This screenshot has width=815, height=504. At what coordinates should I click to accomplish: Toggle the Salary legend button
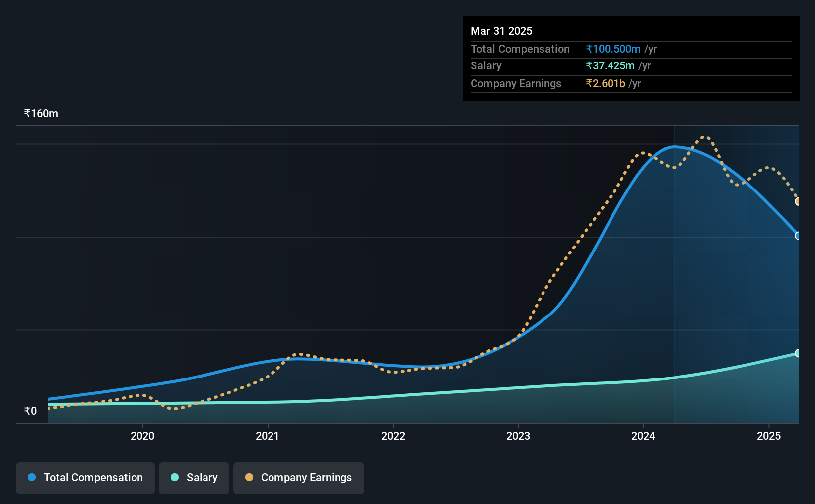pyautogui.click(x=194, y=478)
